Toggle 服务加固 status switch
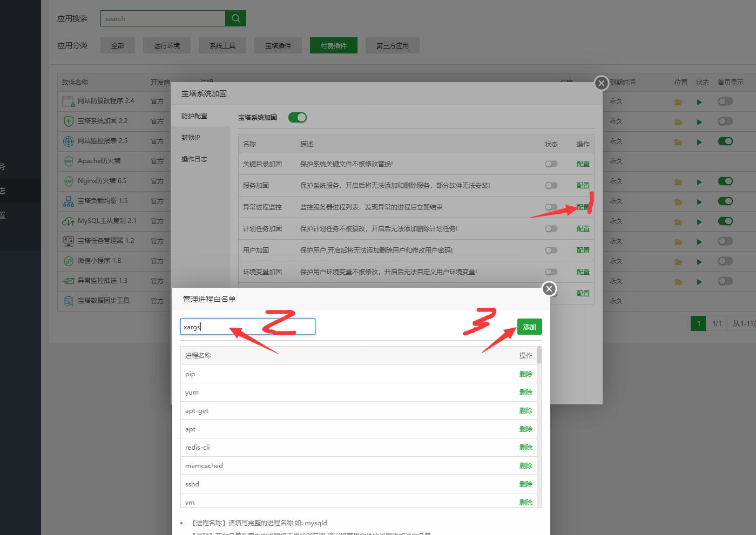 click(x=551, y=185)
